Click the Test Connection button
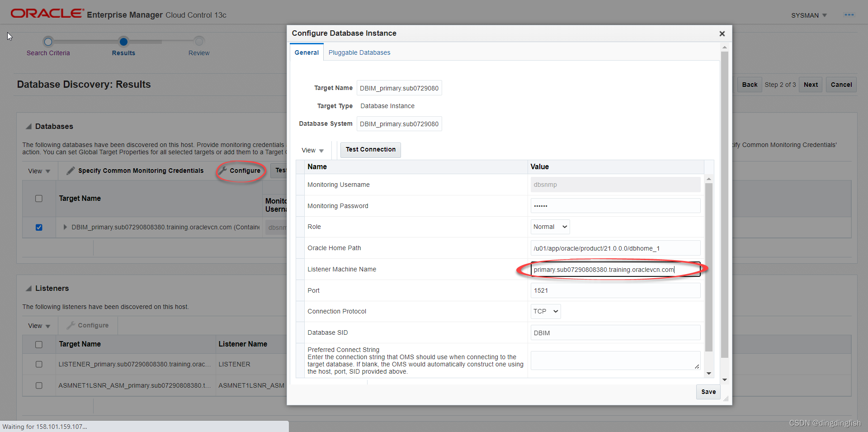 tap(371, 149)
